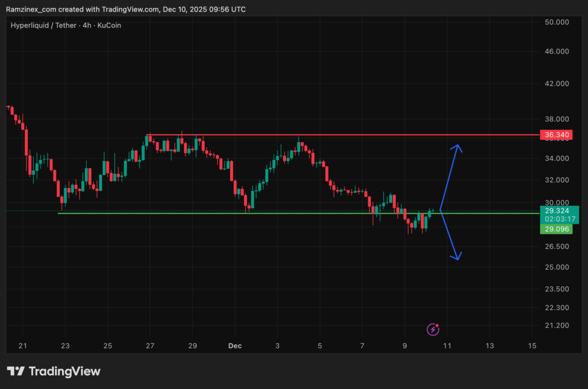The height and width of the screenshot is (389, 588).
Task: Click the green 29.096 price label
Action: point(555,229)
